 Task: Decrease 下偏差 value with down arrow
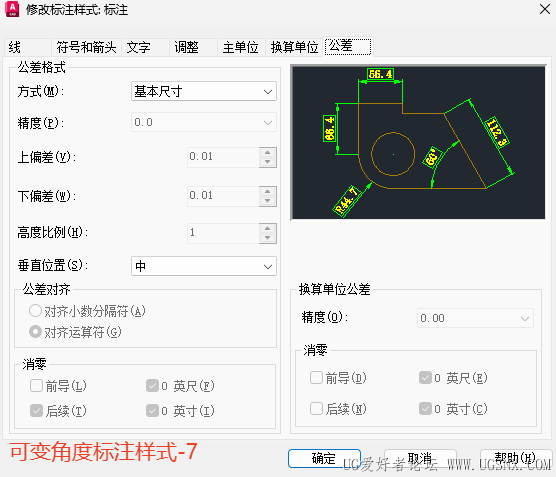[268, 201]
